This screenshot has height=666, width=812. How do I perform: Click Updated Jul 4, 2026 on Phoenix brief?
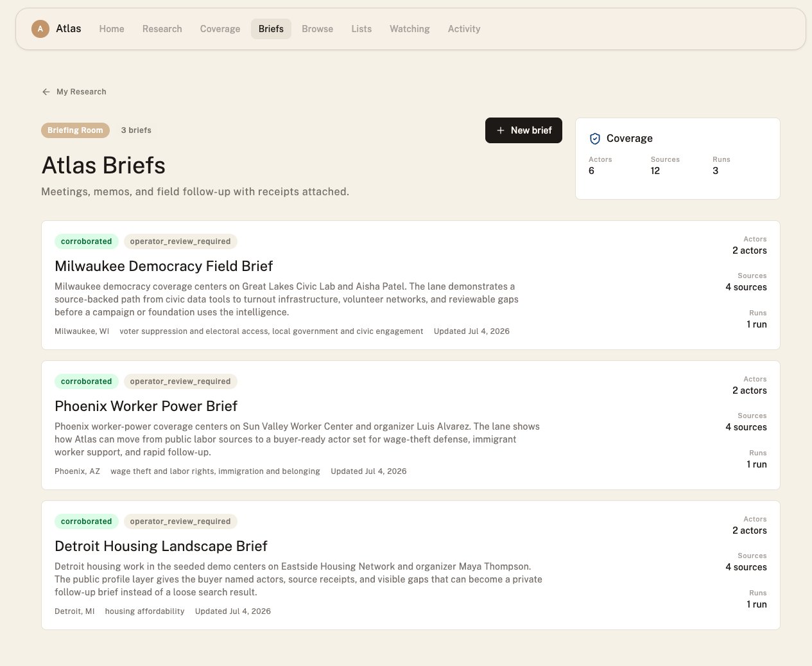click(x=368, y=471)
